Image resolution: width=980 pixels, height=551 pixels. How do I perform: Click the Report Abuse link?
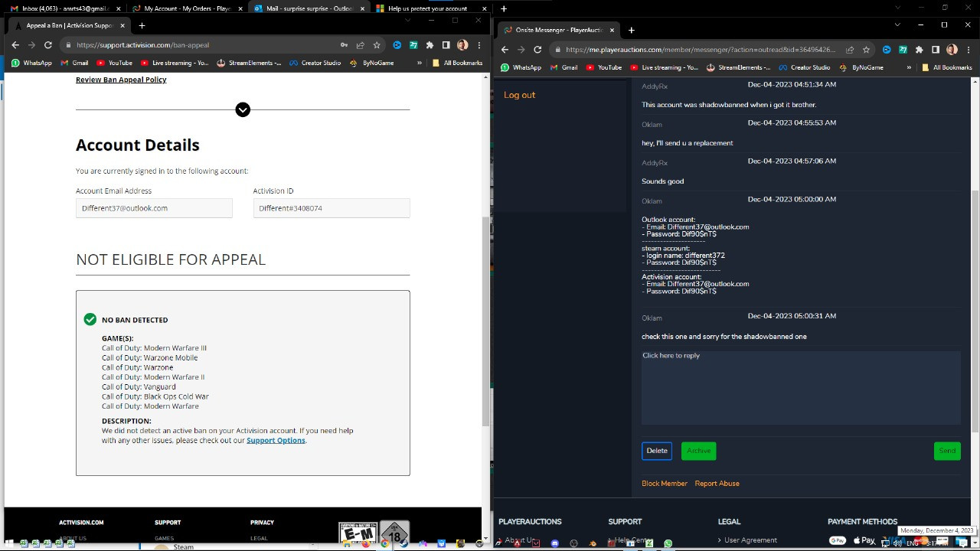[717, 484]
